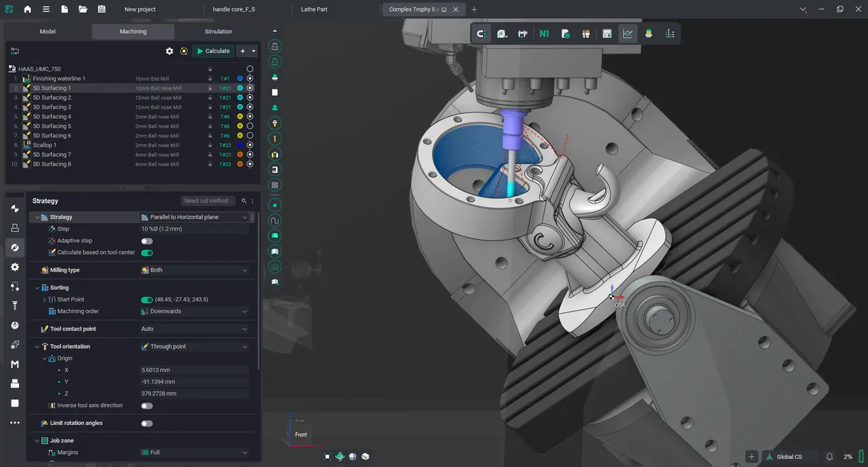Click the sine wave icon in vertical toolbar
This screenshot has height=467, width=868.
coord(275,221)
